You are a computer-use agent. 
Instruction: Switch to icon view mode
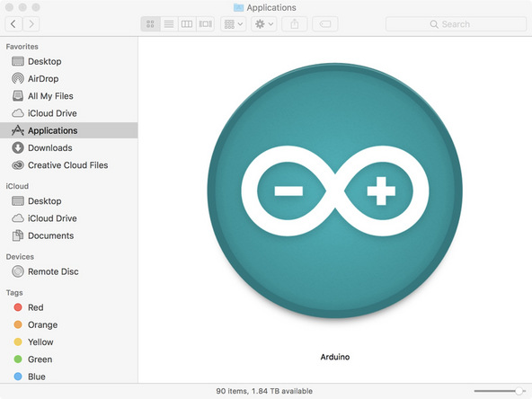coord(150,24)
